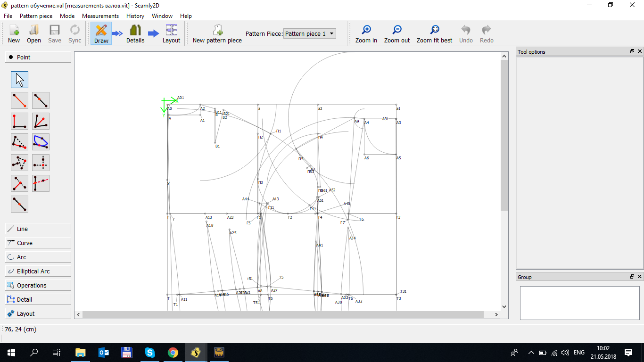Select the line and axis intersection point tool
Viewport: 644px width, 362px height.
coord(41,183)
